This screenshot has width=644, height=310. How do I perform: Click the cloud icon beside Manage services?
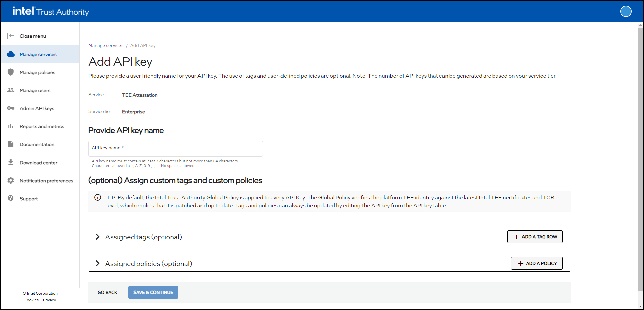pyautogui.click(x=11, y=54)
